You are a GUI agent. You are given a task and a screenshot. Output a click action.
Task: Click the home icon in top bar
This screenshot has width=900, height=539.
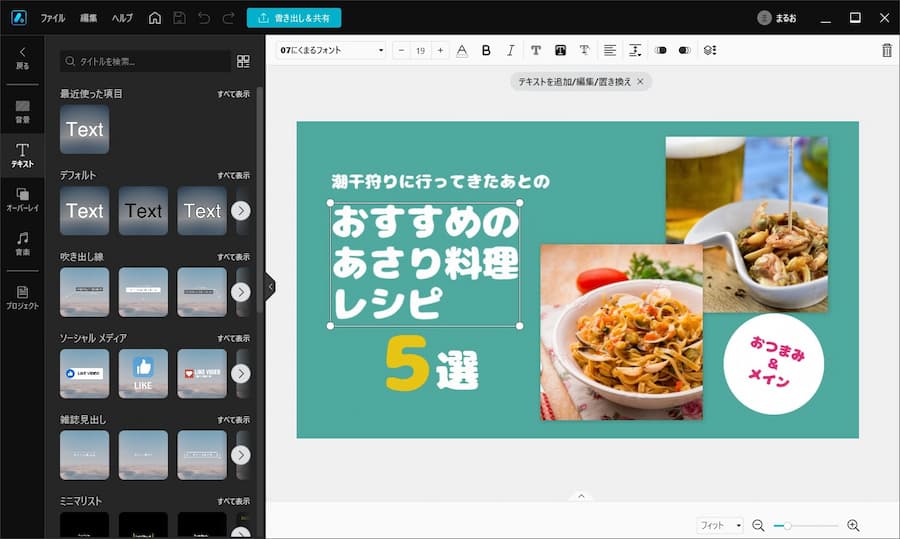click(155, 18)
